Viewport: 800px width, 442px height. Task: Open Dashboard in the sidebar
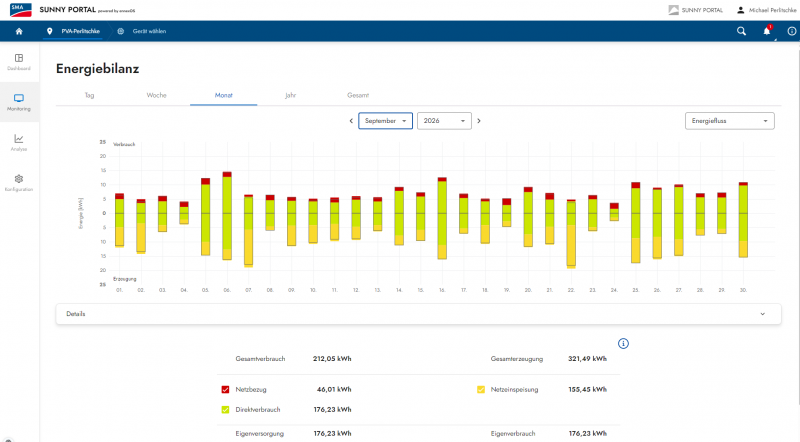point(19,62)
